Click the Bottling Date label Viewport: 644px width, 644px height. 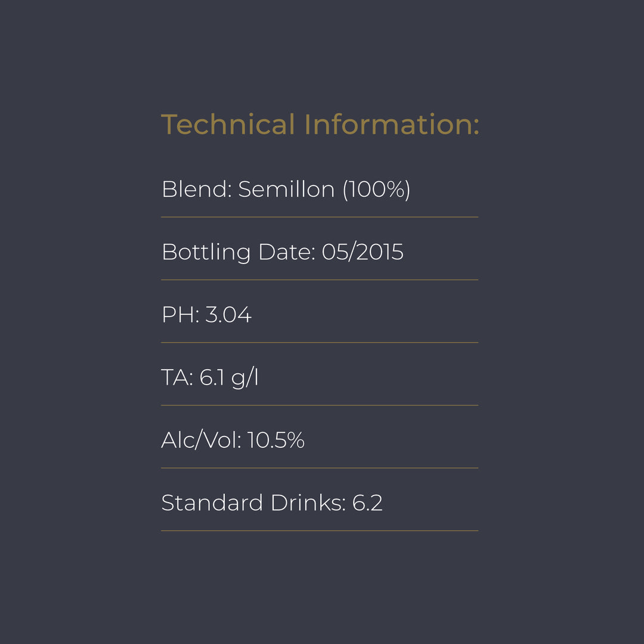pyautogui.click(x=237, y=252)
